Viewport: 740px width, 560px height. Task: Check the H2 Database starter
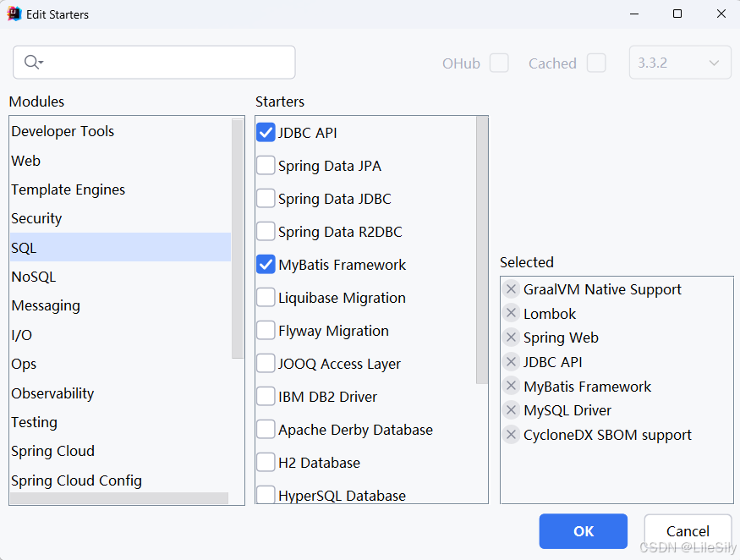click(266, 462)
